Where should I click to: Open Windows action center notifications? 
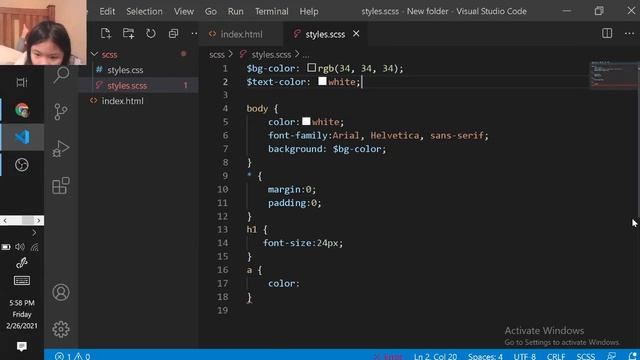(x=22, y=346)
